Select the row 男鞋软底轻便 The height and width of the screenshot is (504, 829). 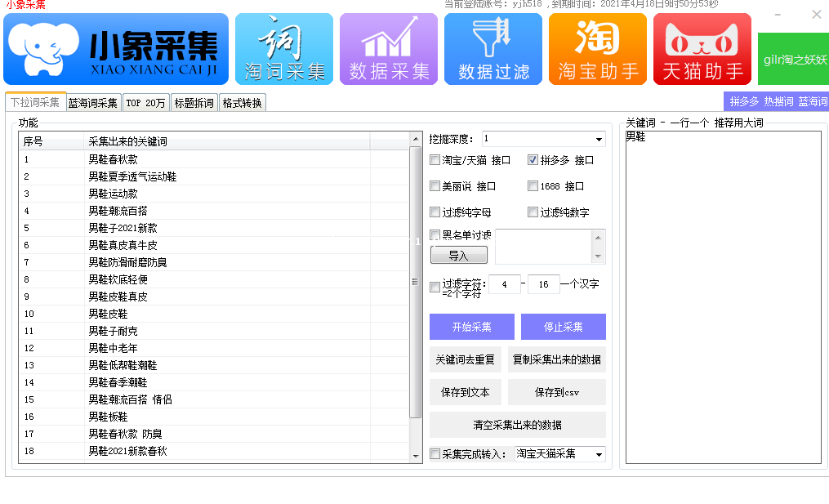pos(214,279)
